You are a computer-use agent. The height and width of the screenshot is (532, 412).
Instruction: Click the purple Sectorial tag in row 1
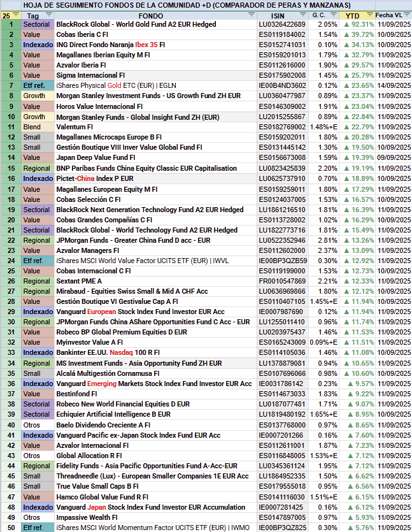[36, 24]
